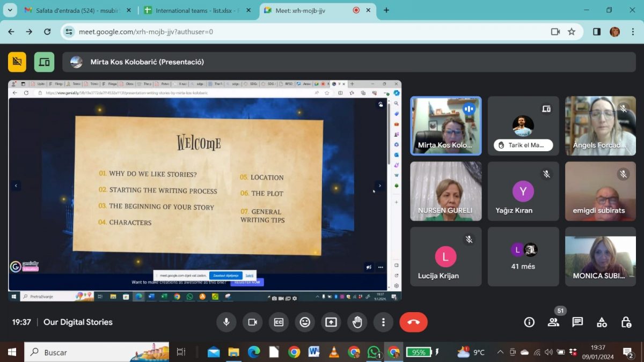Leave the call with red hang-up button
The width and height of the screenshot is (644, 362).
[413, 322]
